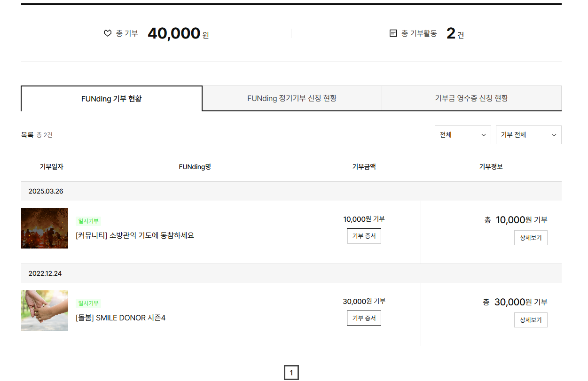Click 일시기부 badge on 소방관 campaign

coord(88,221)
